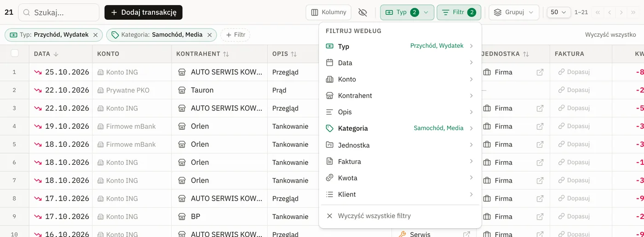
Task: Tick the select-all header checkbox
Action: point(14,53)
